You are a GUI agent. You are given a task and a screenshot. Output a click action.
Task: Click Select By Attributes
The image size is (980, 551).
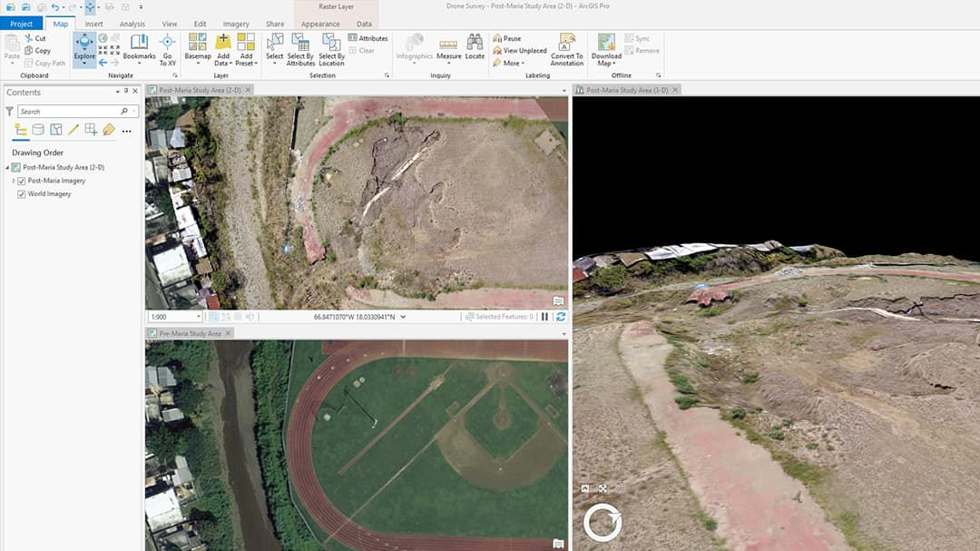point(299,50)
